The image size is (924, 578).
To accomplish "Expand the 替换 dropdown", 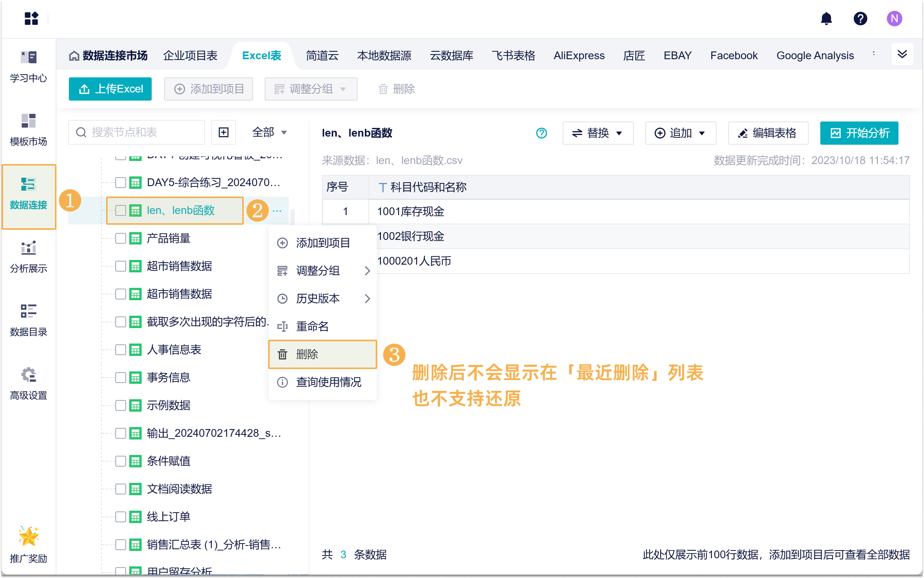I will pos(597,133).
